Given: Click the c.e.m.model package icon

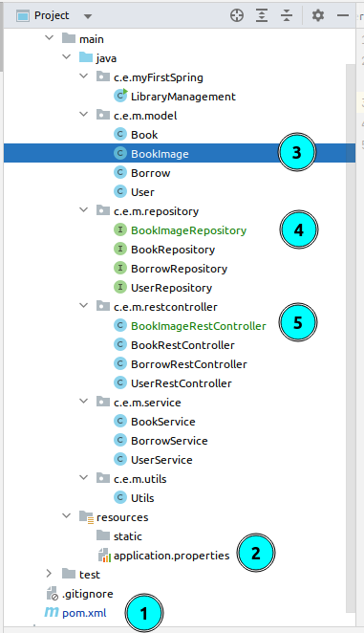Looking at the screenshot, I should point(103,115).
